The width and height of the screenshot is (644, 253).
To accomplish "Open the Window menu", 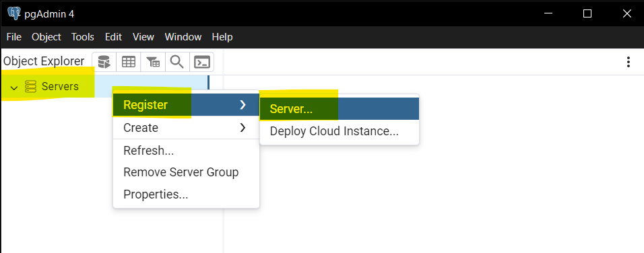I will pyautogui.click(x=183, y=37).
